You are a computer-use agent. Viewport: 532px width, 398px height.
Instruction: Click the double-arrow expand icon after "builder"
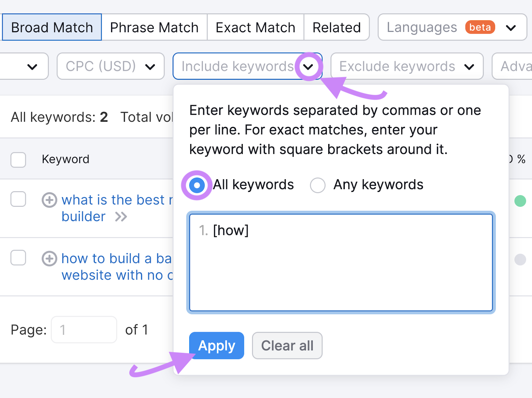122,216
